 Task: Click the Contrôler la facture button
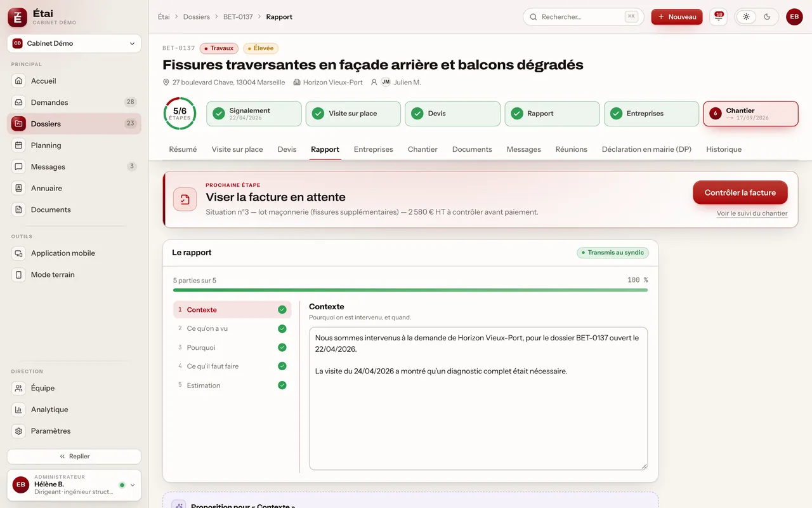[x=740, y=192]
